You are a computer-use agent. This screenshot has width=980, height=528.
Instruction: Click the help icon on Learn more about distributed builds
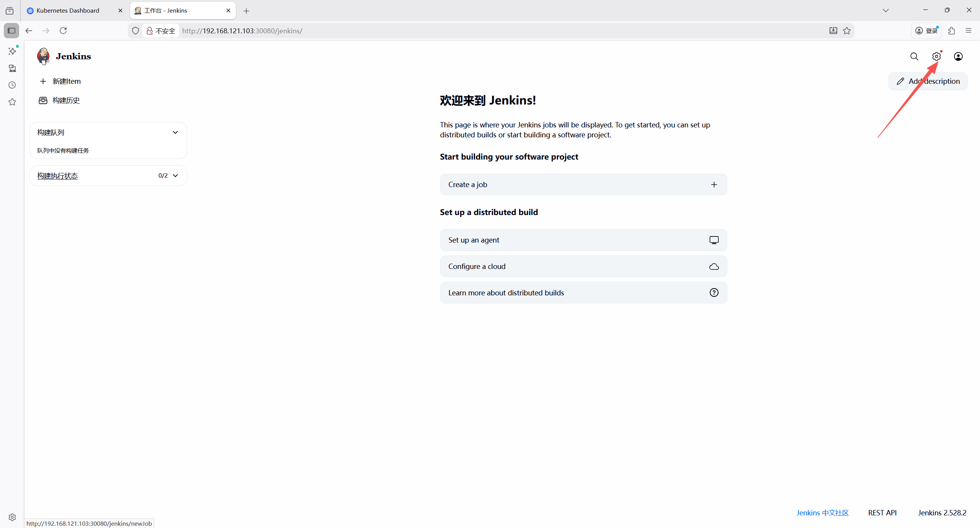[x=714, y=293]
